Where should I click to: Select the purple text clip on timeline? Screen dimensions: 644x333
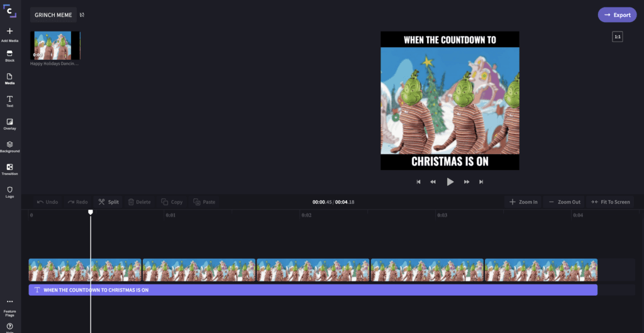coord(313,290)
